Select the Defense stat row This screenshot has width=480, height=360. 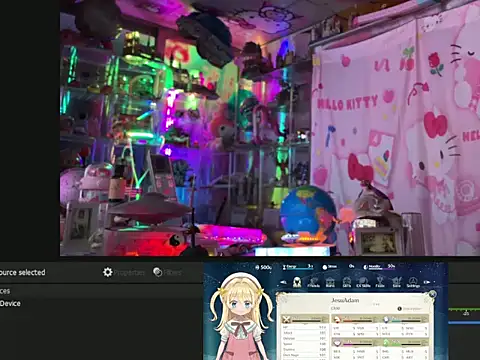[x=304, y=339]
